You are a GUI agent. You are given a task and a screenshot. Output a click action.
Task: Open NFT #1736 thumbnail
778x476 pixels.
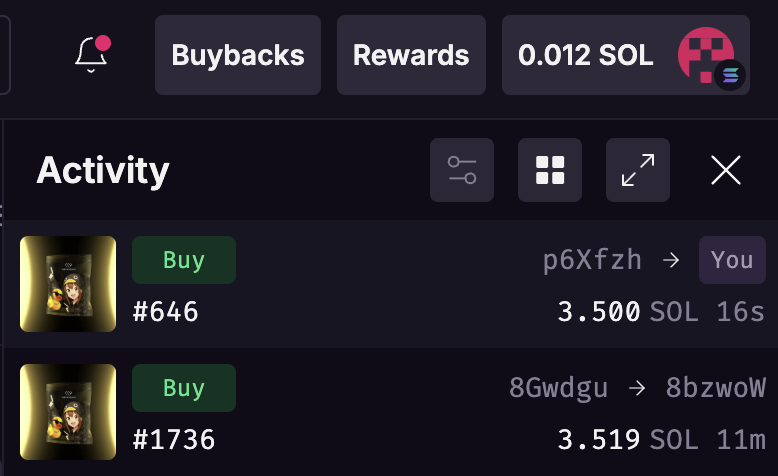point(69,412)
